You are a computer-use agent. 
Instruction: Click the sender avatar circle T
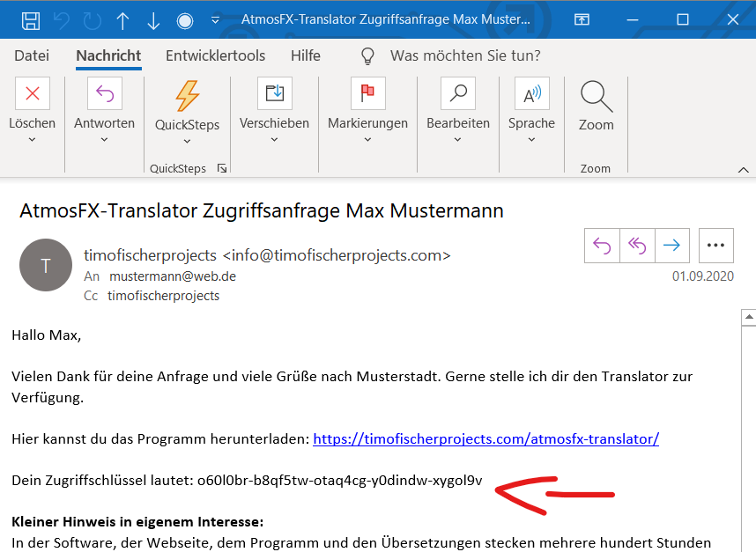(46, 265)
